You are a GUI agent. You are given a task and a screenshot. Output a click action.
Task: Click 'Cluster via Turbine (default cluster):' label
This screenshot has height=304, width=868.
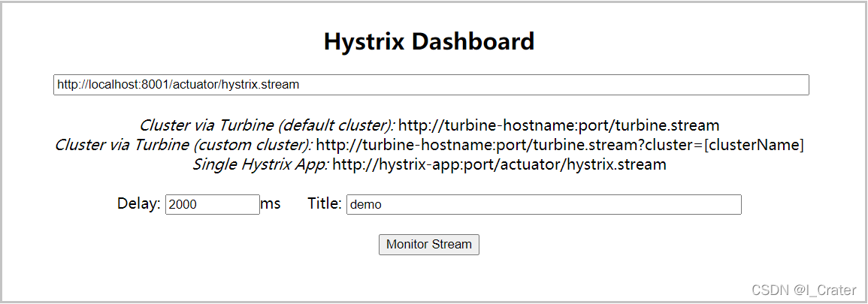pyautogui.click(x=268, y=125)
